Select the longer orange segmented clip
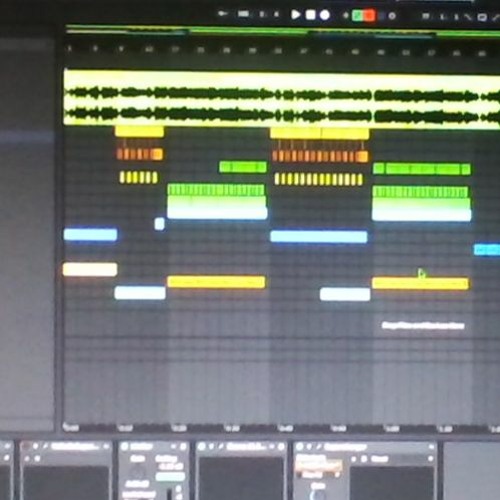 (x=320, y=156)
